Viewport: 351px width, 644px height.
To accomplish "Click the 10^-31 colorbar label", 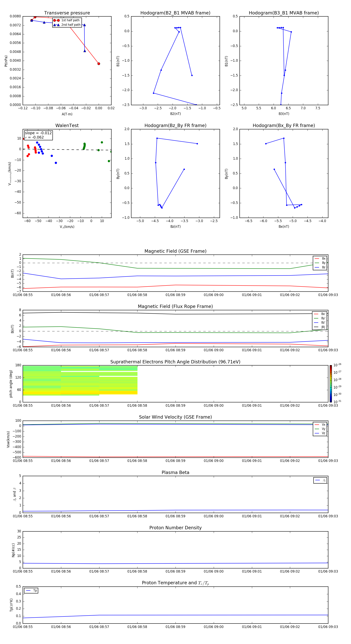I will [337, 402].
